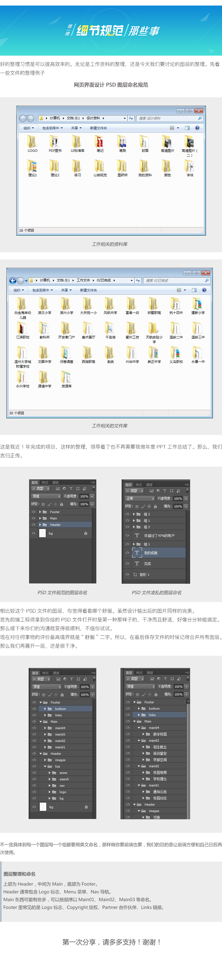
Task: Expand the 校园视频 group
Action: point(143,772)
